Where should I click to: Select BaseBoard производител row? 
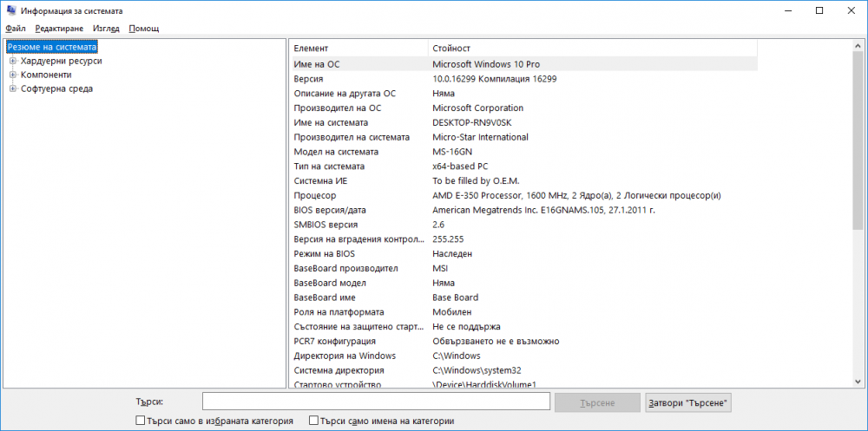(523, 268)
